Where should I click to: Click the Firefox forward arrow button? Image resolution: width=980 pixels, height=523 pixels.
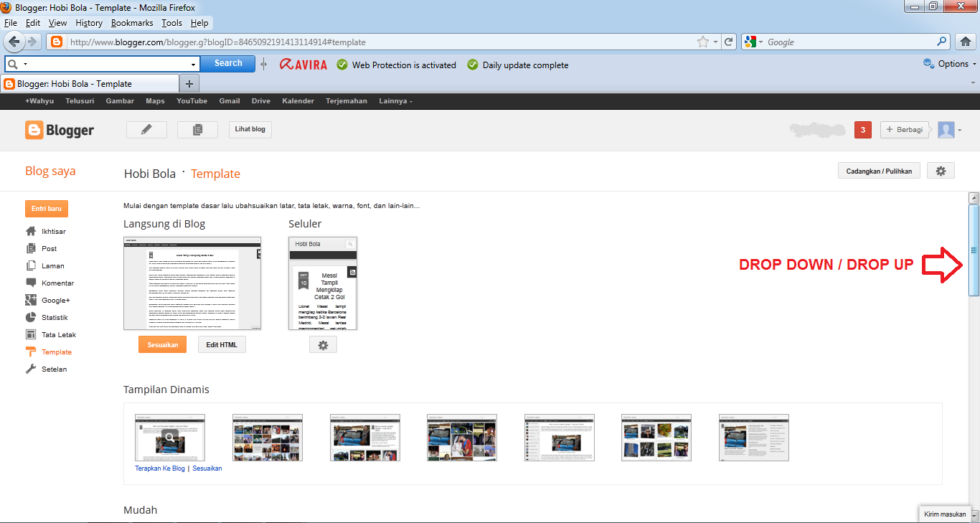[x=32, y=42]
